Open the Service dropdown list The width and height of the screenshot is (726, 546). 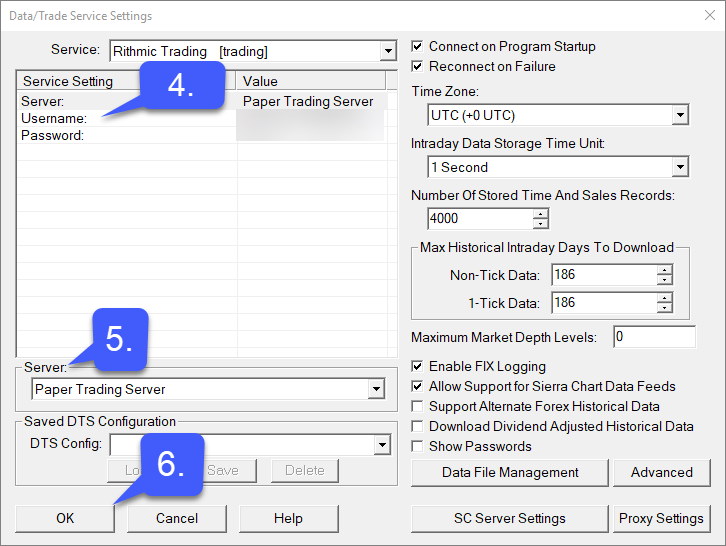388,51
